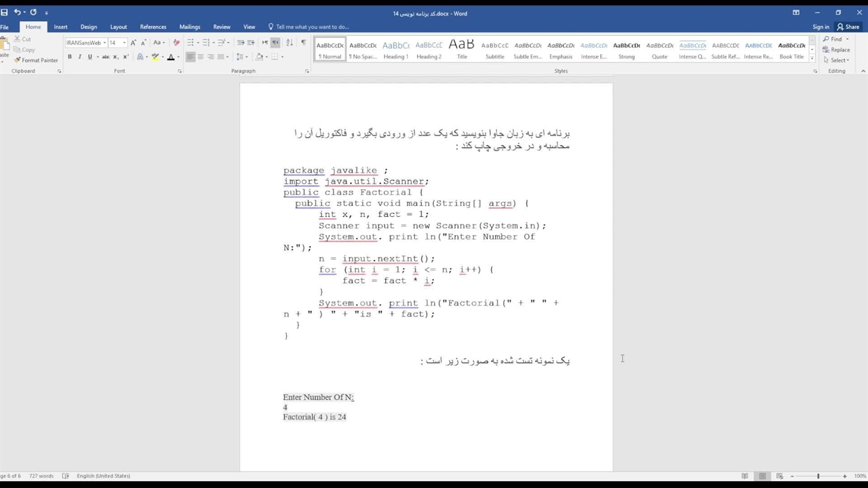Expand the Select dropdown in Editing group
The width and height of the screenshot is (868, 488).
838,60
